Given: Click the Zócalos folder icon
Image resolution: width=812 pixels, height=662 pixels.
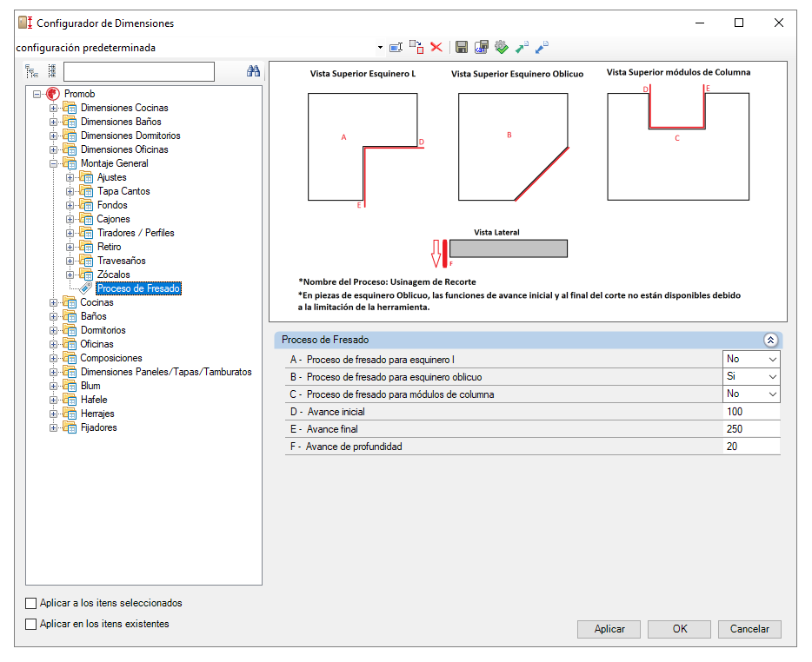Looking at the screenshot, I should [86, 275].
